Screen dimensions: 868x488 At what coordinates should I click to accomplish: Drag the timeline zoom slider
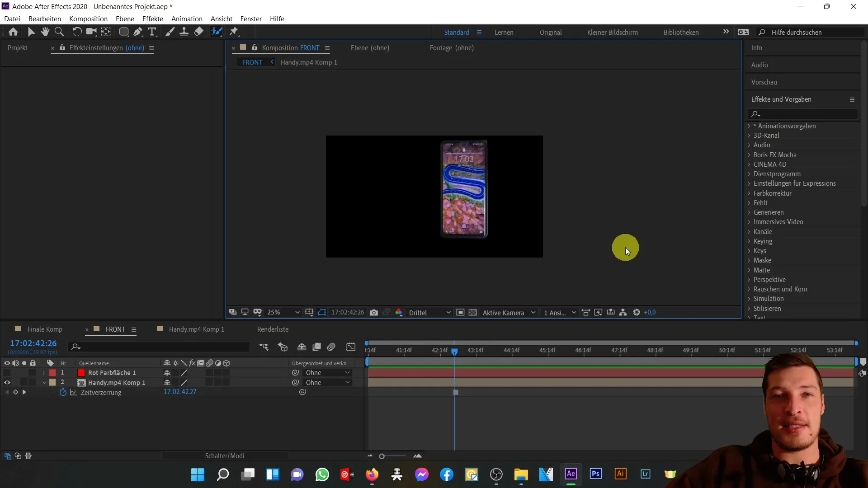point(382,456)
